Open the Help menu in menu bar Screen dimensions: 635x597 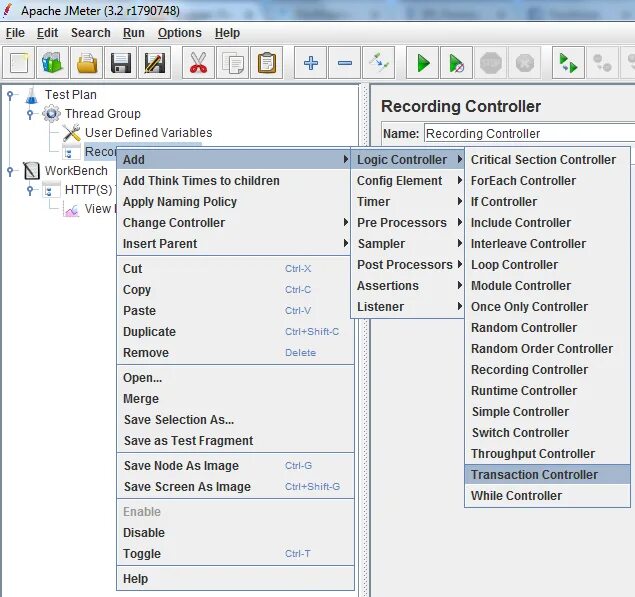pyautogui.click(x=227, y=33)
